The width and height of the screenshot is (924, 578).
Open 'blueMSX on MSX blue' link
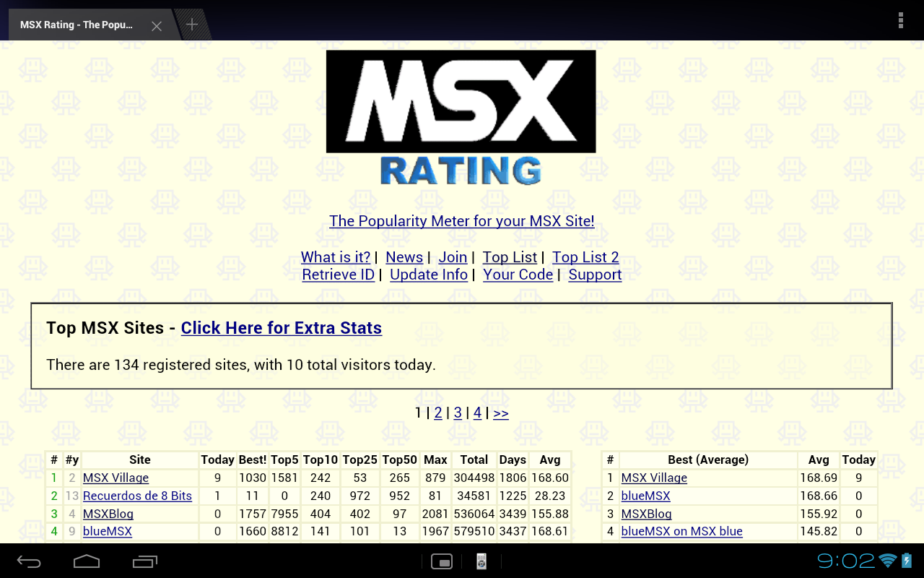tap(682, 531)
